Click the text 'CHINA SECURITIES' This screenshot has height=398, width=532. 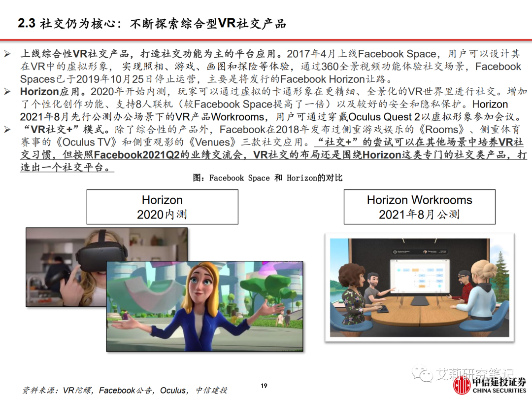499,391
